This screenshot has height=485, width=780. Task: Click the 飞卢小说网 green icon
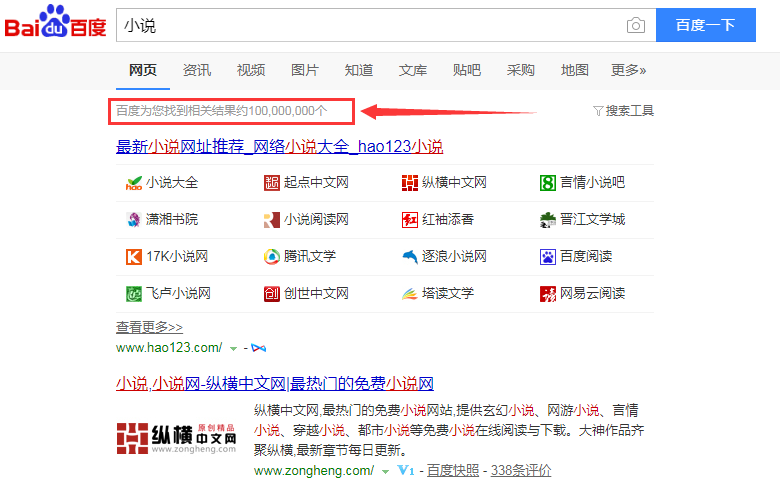pyautogui.click(x=134, y=294)
